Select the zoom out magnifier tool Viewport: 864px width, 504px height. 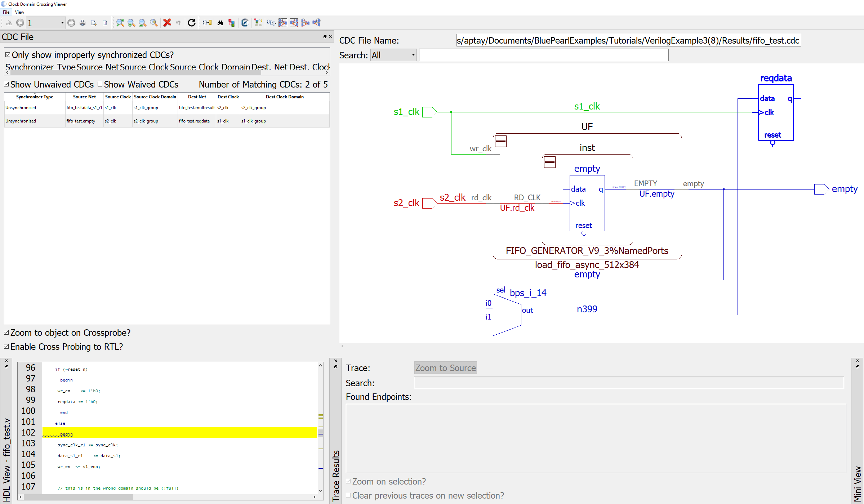click(142, 22)
